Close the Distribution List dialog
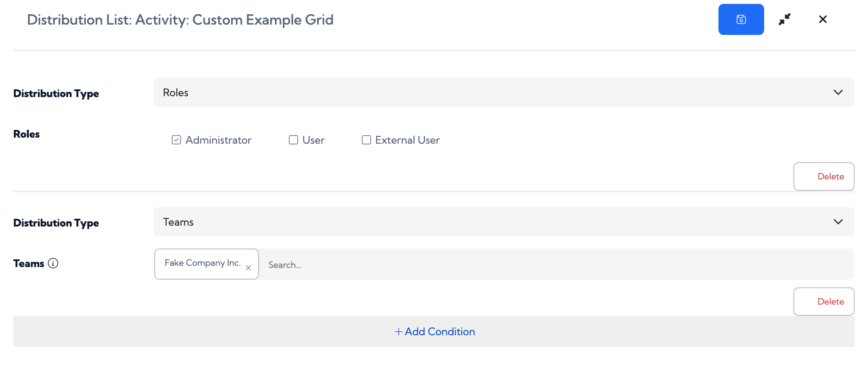This screenshot has width=868, height=365. (x=823, y=19)
